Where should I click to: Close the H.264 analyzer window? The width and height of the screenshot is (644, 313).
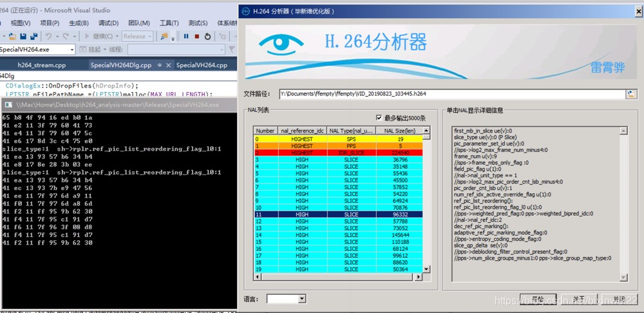tap(638, 12)
